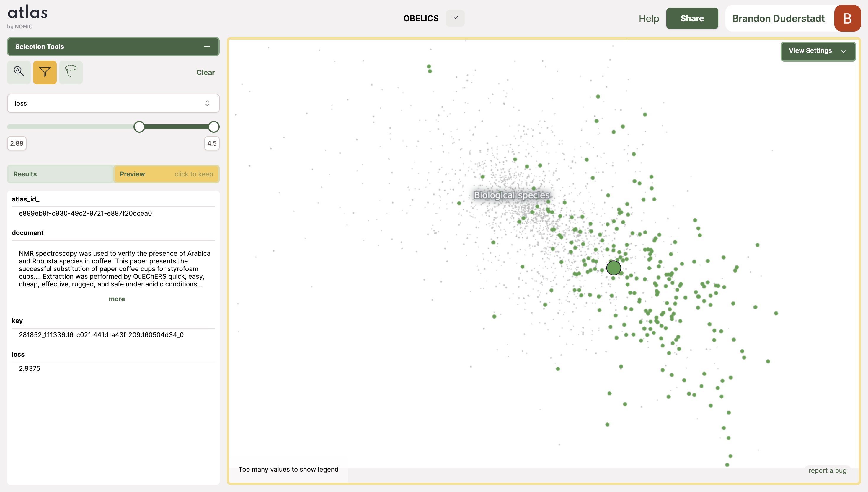Select the search magnifier tool
868x492 pixels.
pyautogui.click(x=19, y=72)
